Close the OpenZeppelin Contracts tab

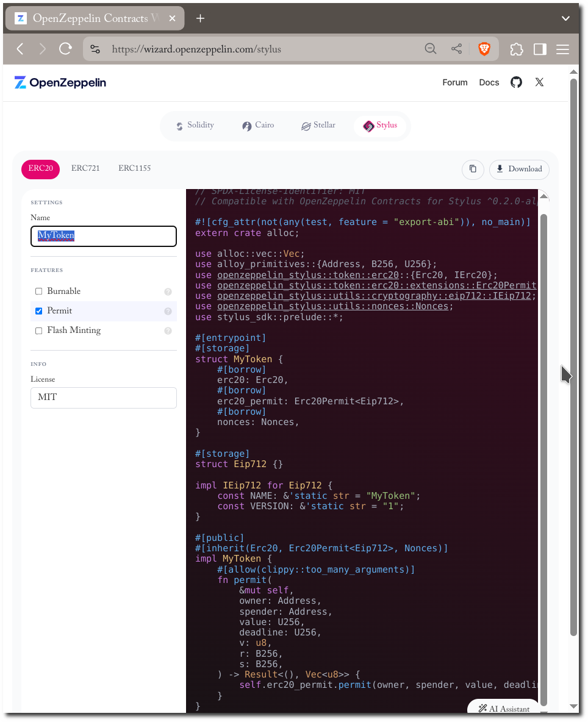click(172, 18)
